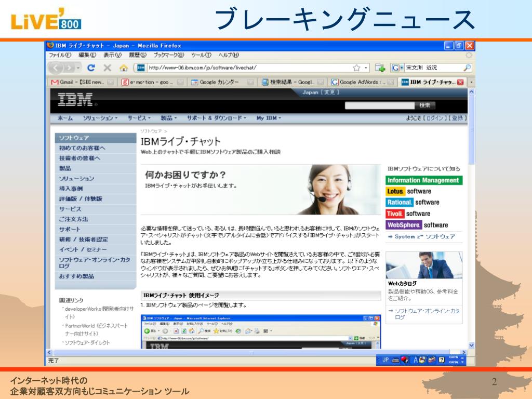Click the IBM logo in page header

point(75,100)
